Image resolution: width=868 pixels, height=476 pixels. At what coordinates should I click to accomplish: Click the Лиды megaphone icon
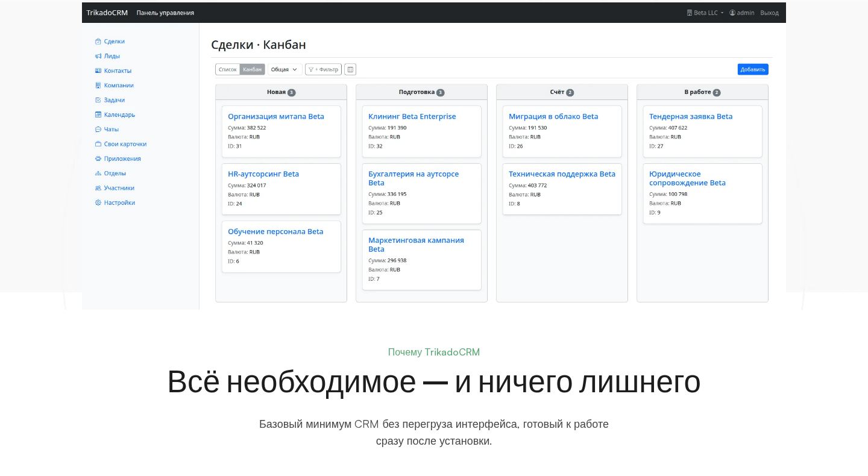98,56
